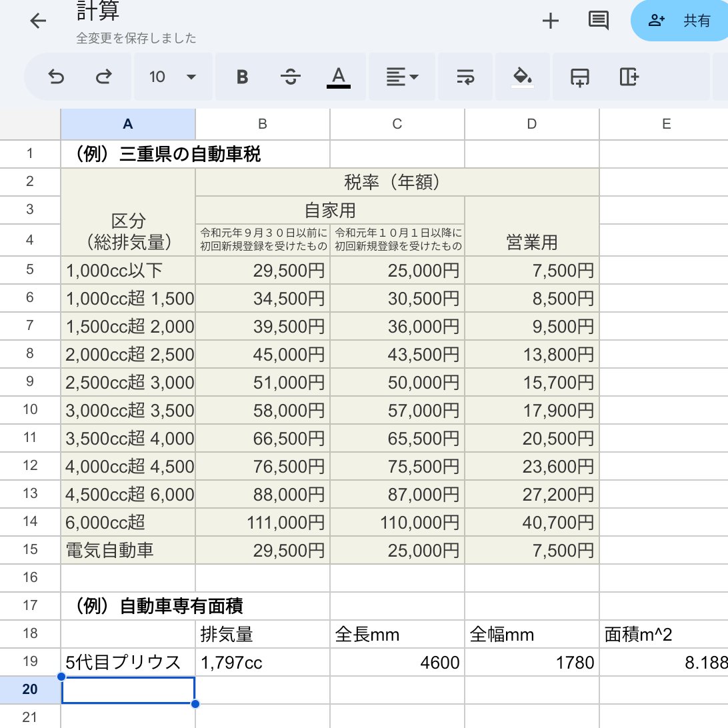Click the insert column icon
Viewport: 728px width, 728px height.
click(629, 77)
